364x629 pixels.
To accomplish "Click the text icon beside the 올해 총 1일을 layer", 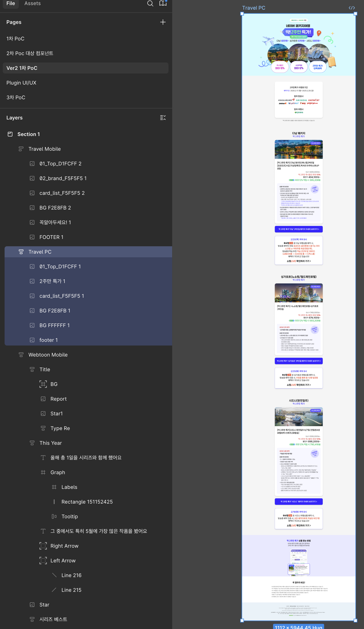I will click(43, 458).
